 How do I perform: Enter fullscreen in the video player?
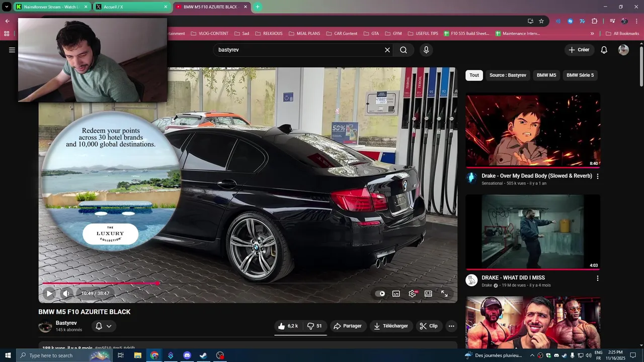click(x=444, y=294)
